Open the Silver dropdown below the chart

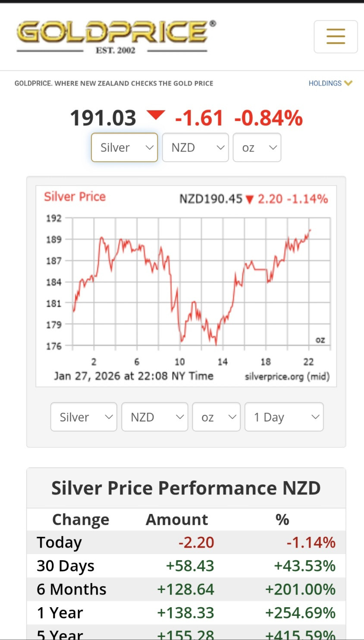coord(84,417)
